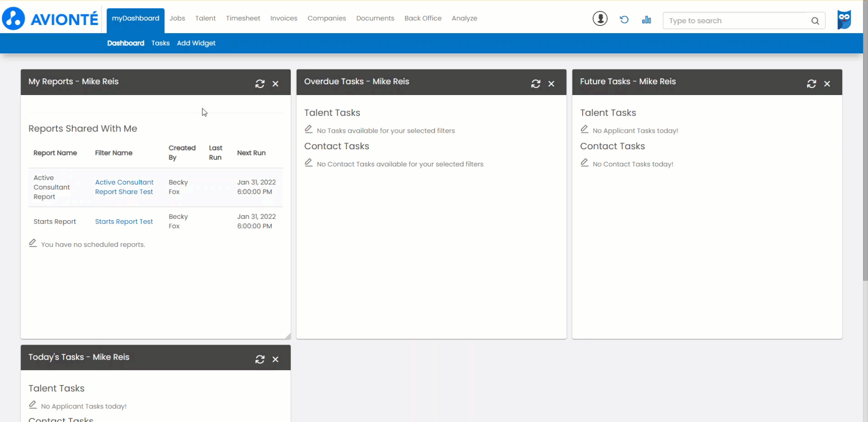Click pencil icon for Future Contact Tasks
868x422 pixels.
pyautogui.click(x=585, y=163)
